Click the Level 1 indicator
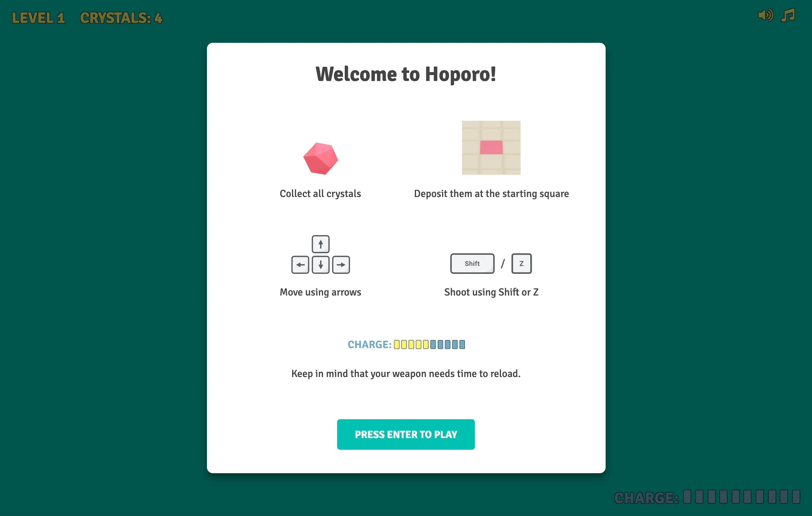The width and height of the screenshot is (812, 516). click(x=38, y=18)
